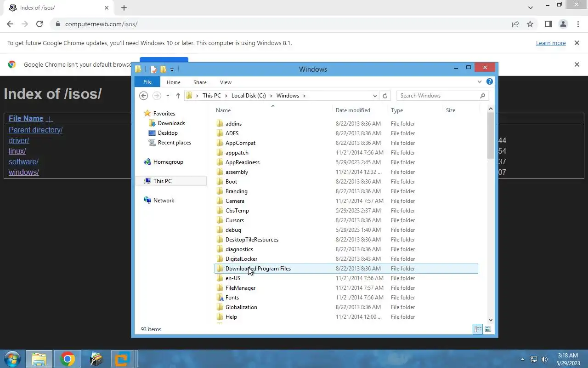This screenshot has width=588, height=368.
Task: Click the Learn more link
Action: click(x=551, y=43)
